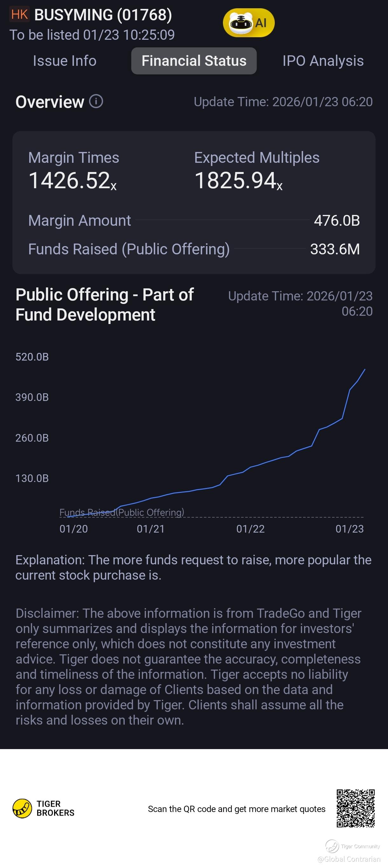Click the Tiger Community watermark icon
Screen dimensions: 388x868
tap(332, 846)
